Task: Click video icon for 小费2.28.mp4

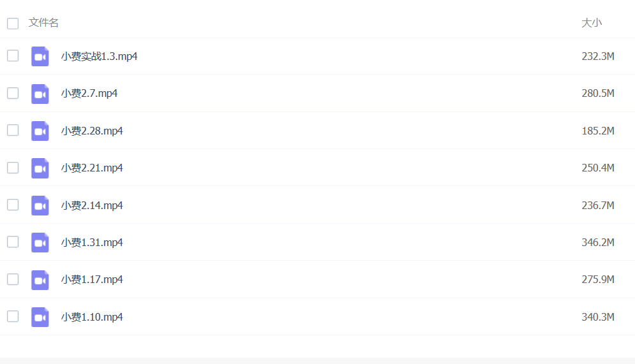Action: [x=40, y=131]
